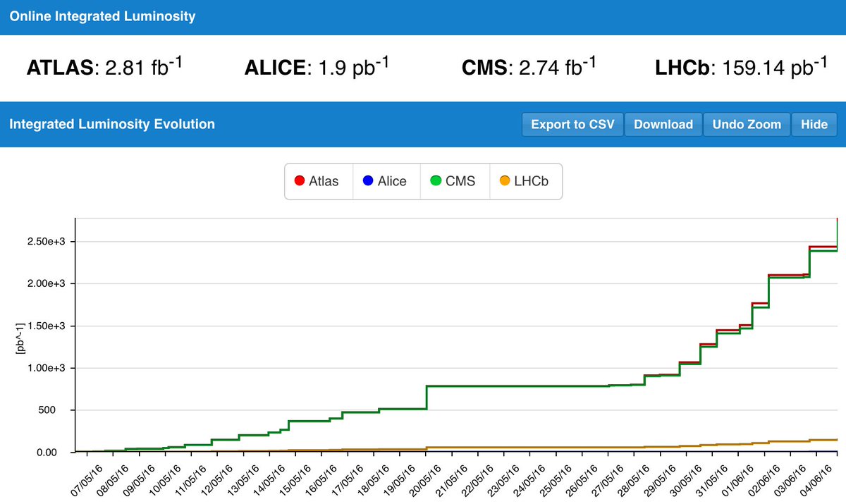This screenshot has width=846, height=504.
Task: Click the green CMS legend dot
Action: 436,181
